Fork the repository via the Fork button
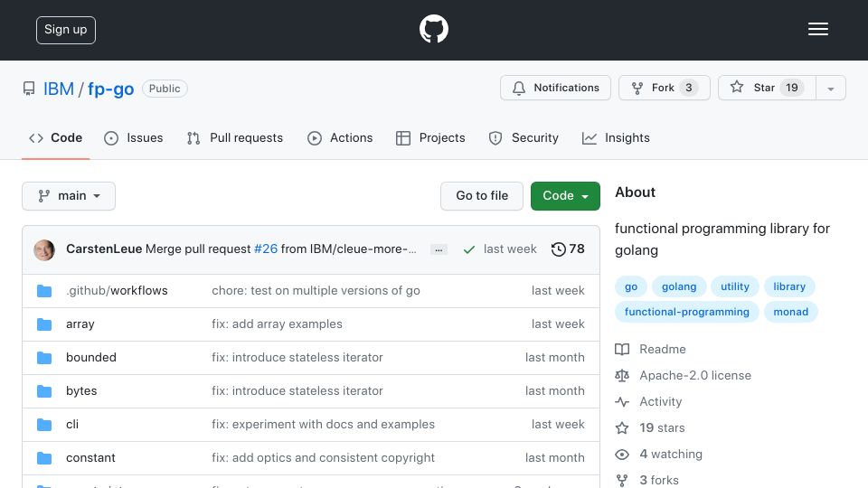The width and height of the screenshot is (868, 488). [x=665, y=88]
